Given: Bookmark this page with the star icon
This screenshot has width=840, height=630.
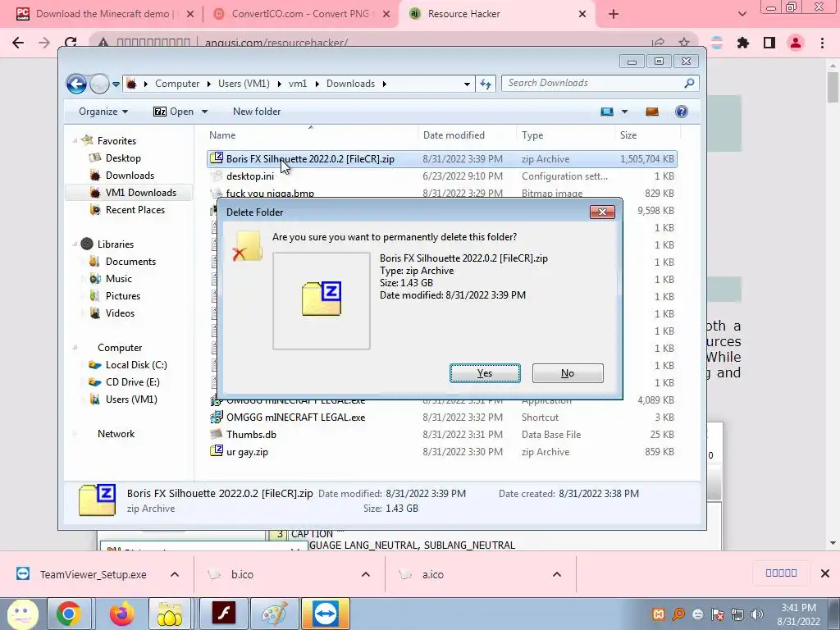Looking at the screenshot, I should (x=684, y=43).
